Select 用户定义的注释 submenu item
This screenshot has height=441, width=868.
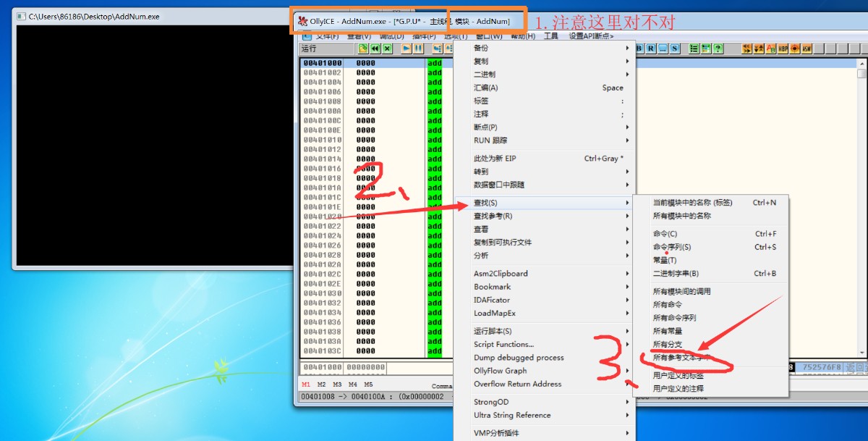click(711, 389)
